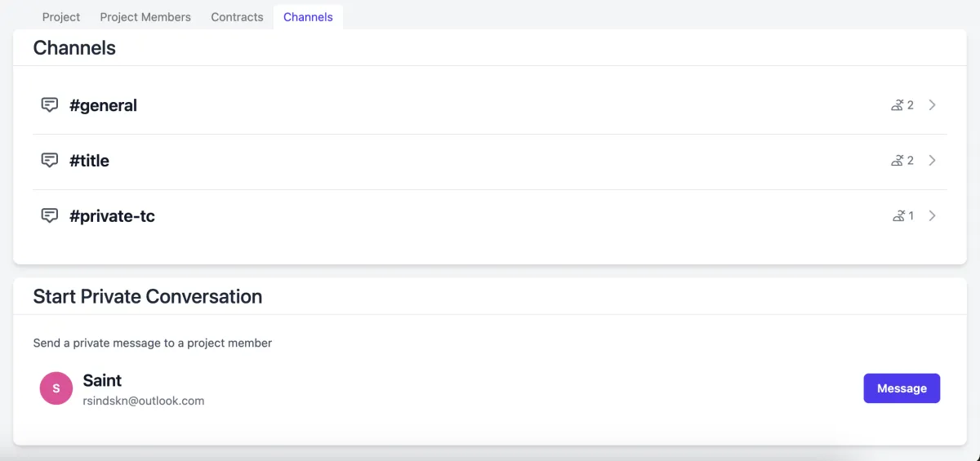
Task: Expand the #private-tc channel chevron
Action: coord(933,216)
